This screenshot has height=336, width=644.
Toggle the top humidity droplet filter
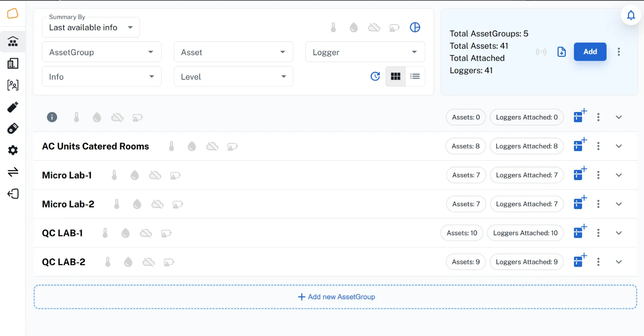pyautogui.click(x=354, y=27)
